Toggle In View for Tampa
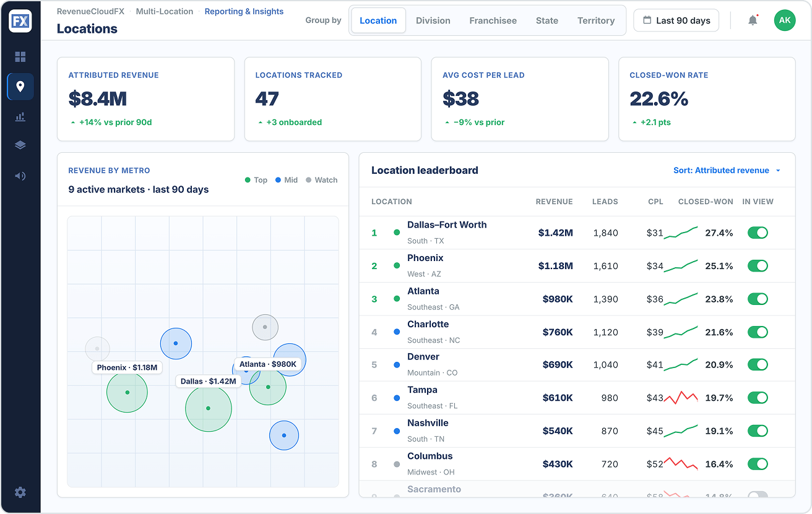This screenshot has height=514, width=812. [x=758, y=398]
